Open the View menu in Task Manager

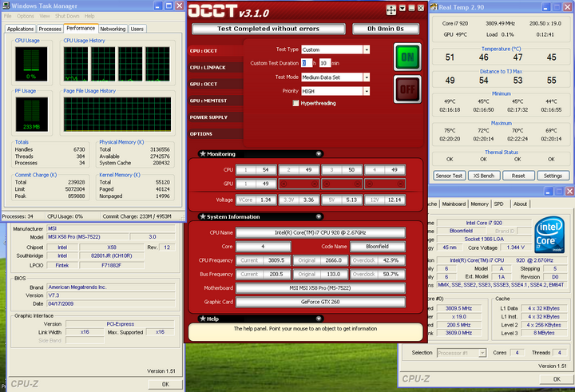[x=45, y=16]
